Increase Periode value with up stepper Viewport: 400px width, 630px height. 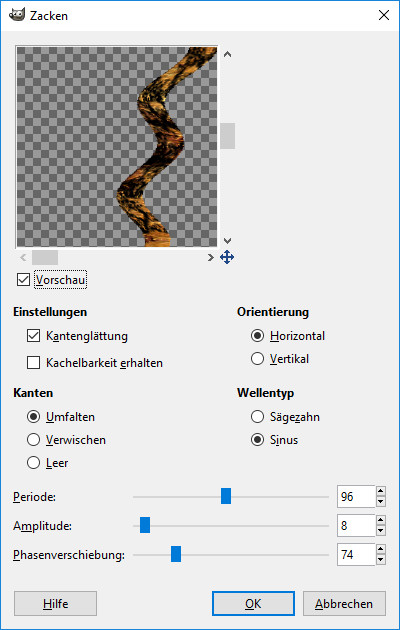[381, 491]
